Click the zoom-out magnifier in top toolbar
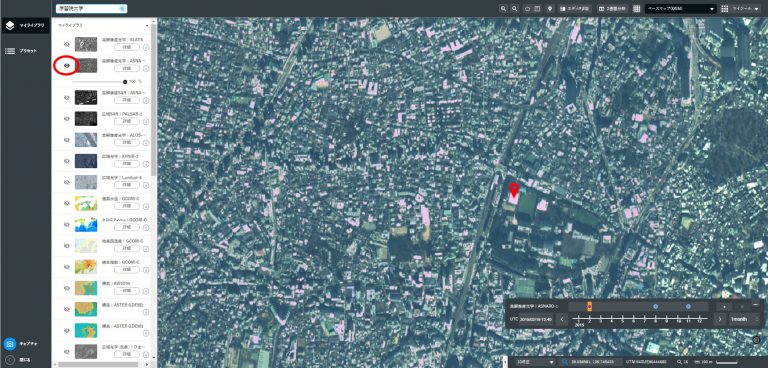Screen dimensions: 768x368 (515, 9)
